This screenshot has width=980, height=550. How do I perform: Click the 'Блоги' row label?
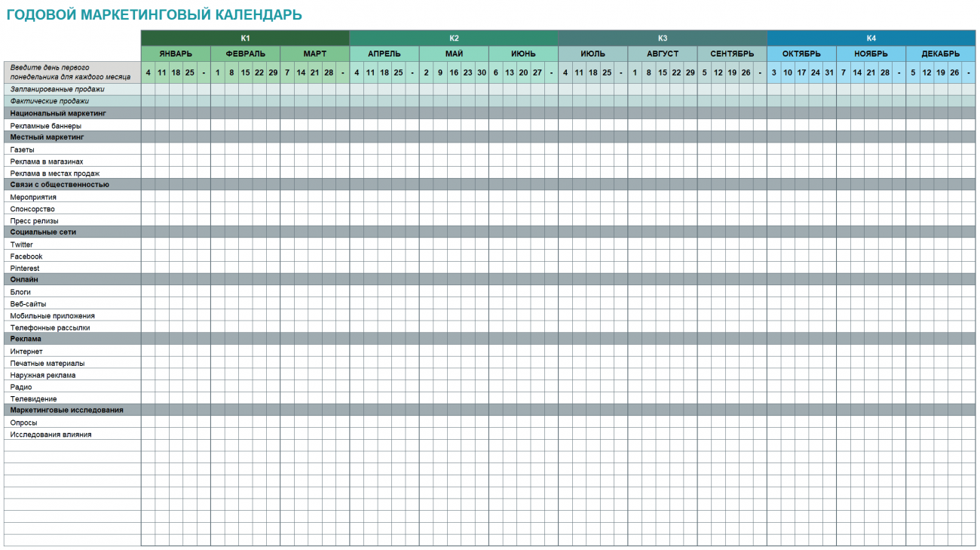tap(72, 292)
